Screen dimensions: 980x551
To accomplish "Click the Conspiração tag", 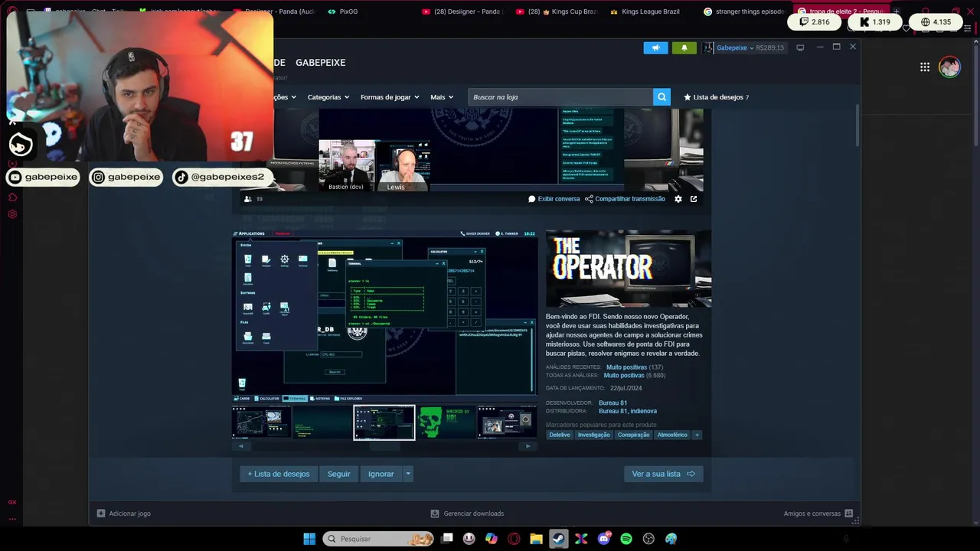I will [633, 435].
